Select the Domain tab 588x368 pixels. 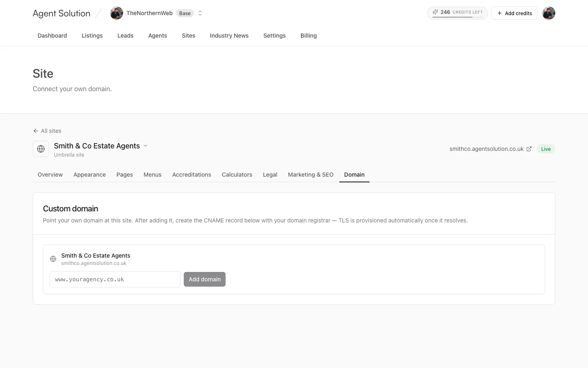coord(354,175)
